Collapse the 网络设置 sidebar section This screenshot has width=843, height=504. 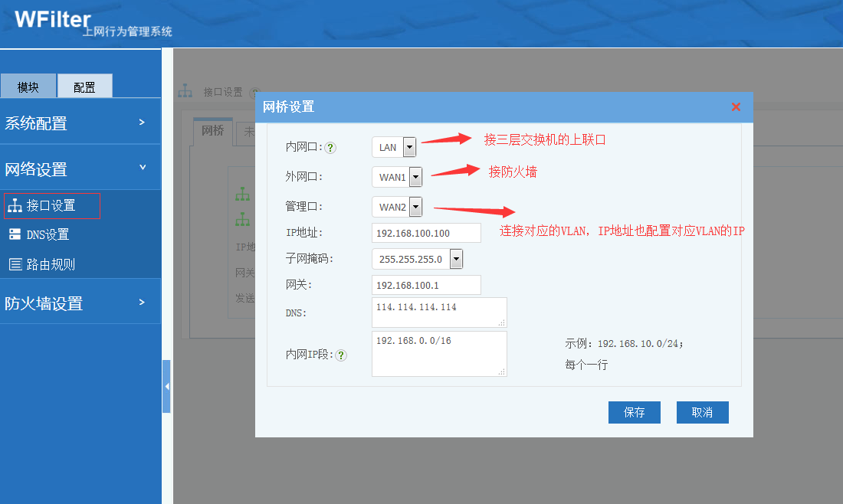tap(80, 169)
